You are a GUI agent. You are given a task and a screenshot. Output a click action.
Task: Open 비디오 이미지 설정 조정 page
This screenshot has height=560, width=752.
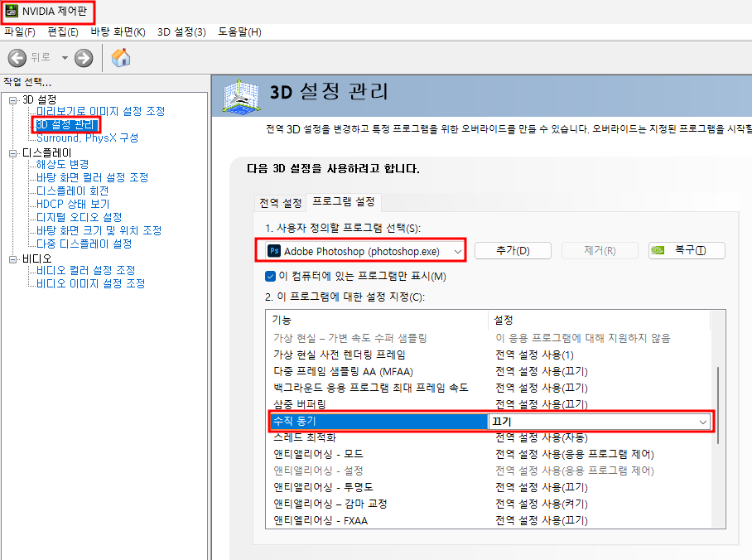(90, 283)
